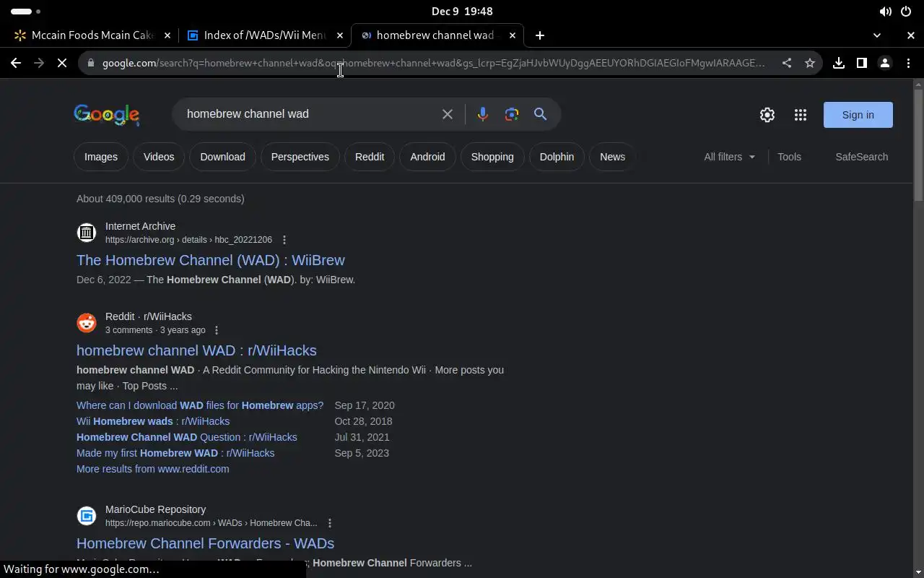
Task: Click the browser address bar URL
Action: tap(433, 63)
